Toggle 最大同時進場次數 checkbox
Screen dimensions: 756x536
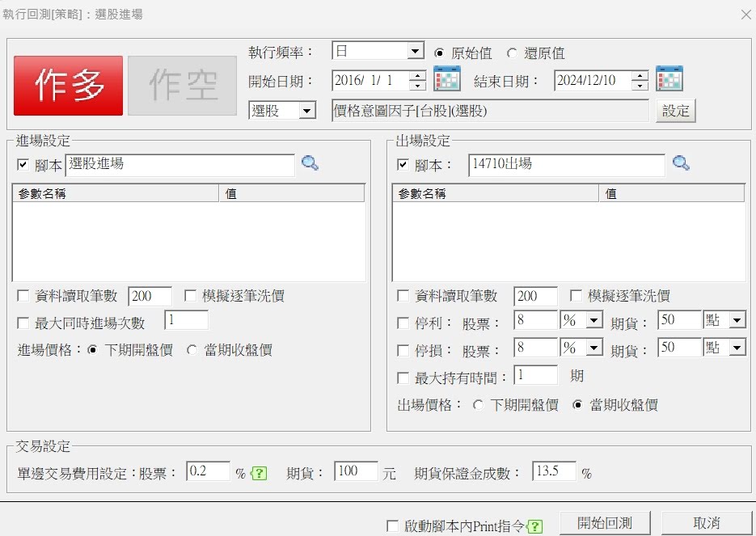(x=23, y=323)
